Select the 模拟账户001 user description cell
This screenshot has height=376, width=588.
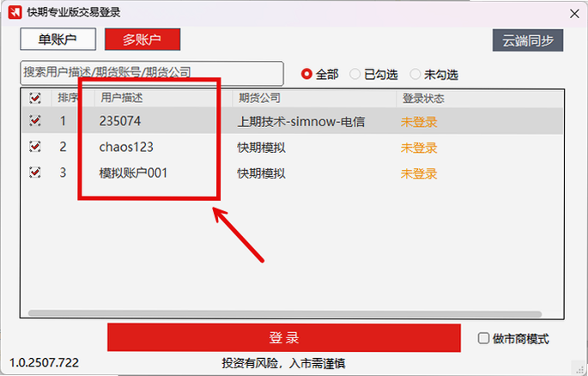tap(133, 173)
